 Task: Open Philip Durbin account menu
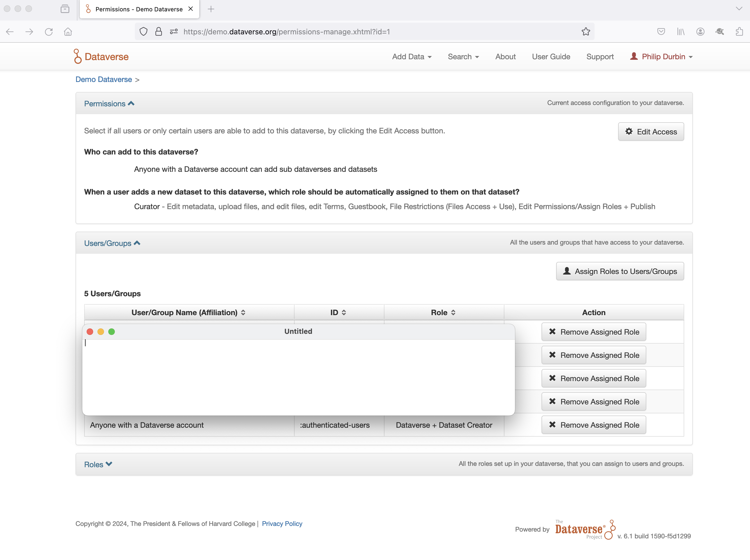click(x=661, y=57)
